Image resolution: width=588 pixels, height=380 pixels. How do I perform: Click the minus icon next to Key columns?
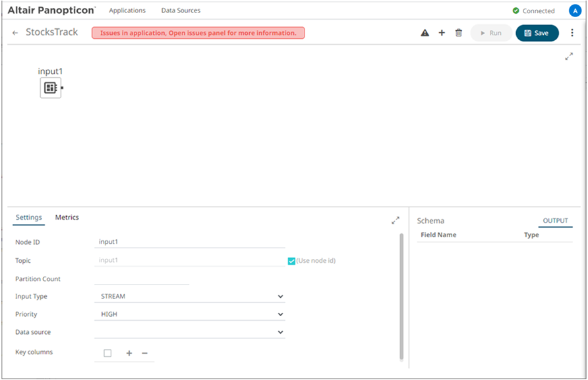coord(145,353)
